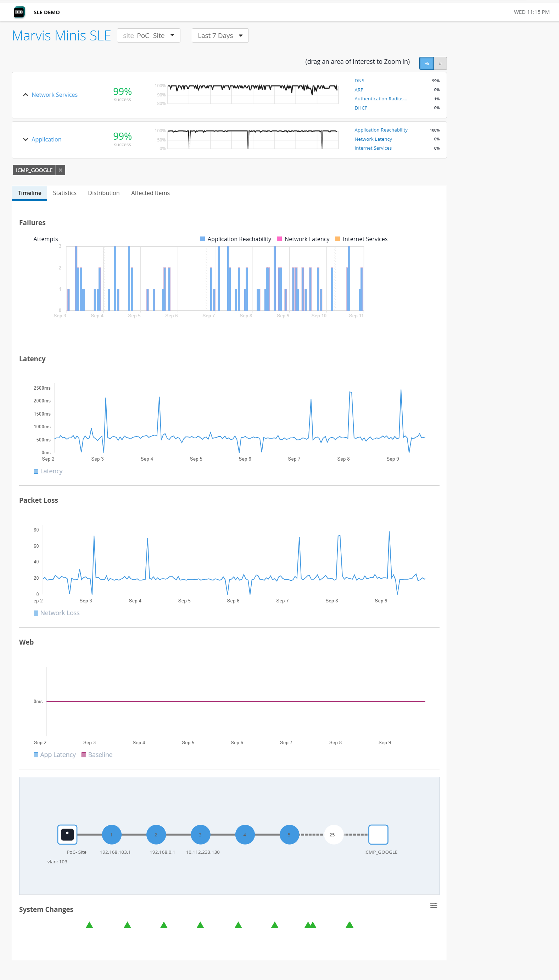This screenshot has width=559, height=980.
Task: Click Baseline legend color swatch
Action: click(x=84, y=755)
